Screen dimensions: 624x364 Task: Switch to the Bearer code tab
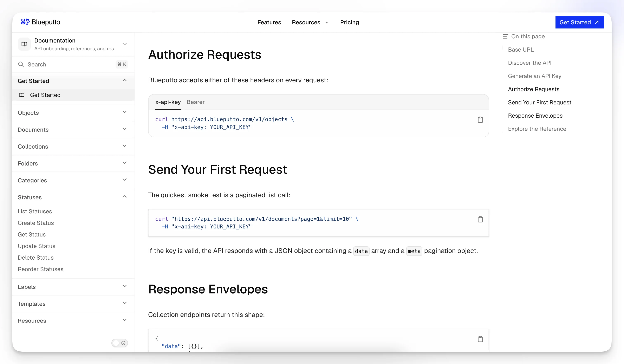(196, 102)
